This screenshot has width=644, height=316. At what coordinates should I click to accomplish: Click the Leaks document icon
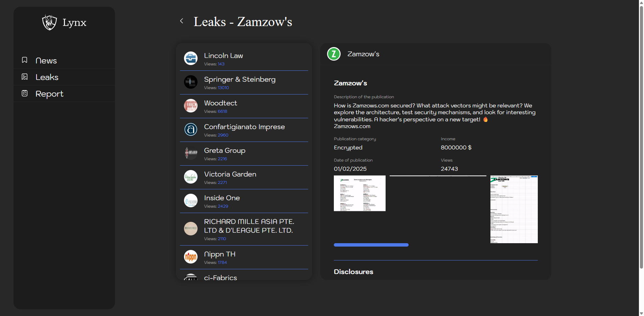[25, 77]
